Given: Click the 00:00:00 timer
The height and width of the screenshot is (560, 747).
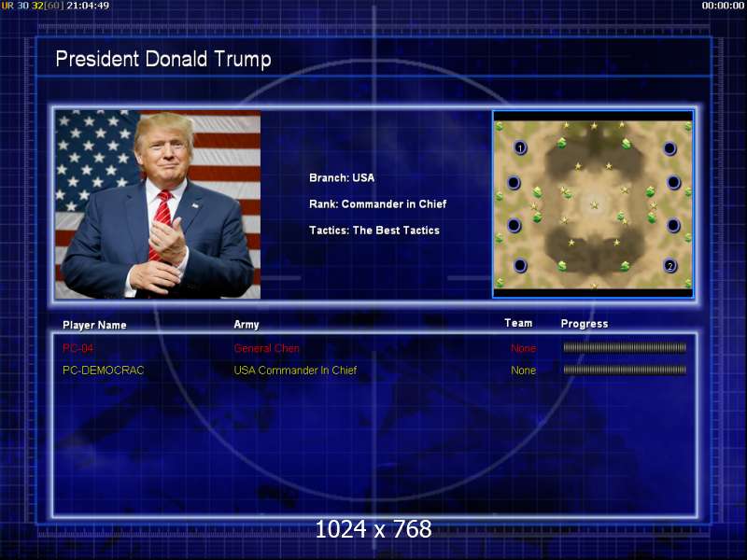Looking at the screenshot, I should click(x=723, y=6).
